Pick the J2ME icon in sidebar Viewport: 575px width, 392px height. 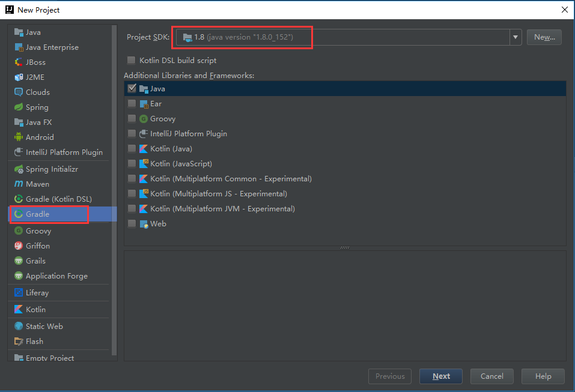click(x=19, y=77)
